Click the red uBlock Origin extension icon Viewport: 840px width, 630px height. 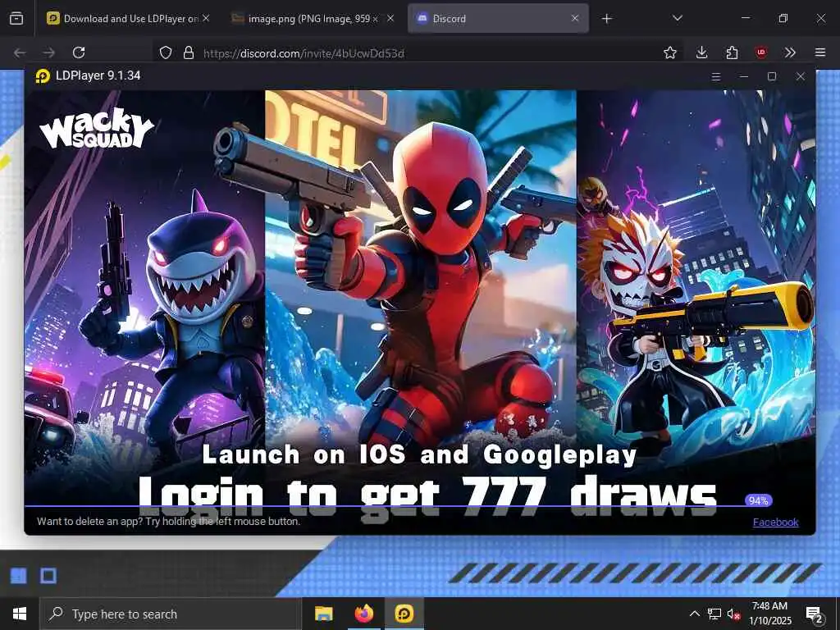761,52
